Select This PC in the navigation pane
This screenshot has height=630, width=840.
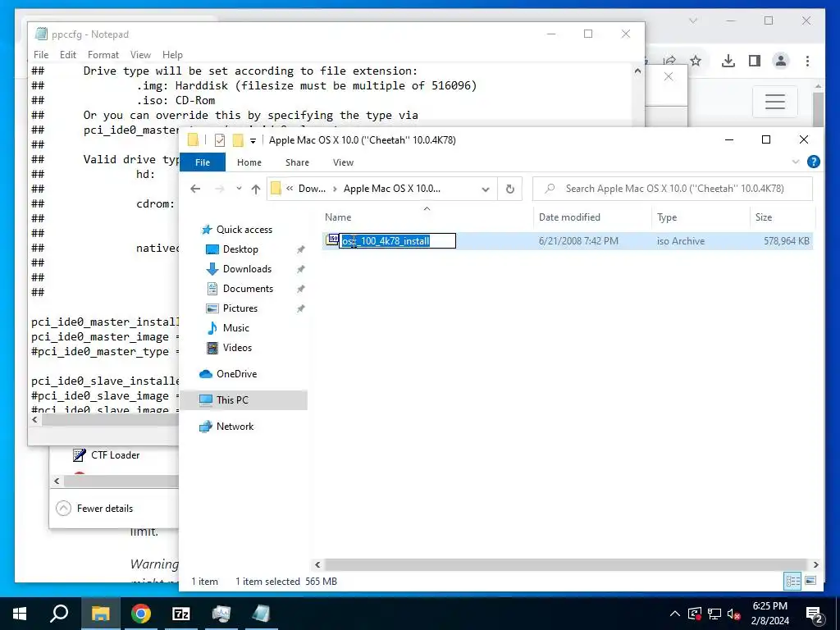pyautogui.click(x=232, y=400)
